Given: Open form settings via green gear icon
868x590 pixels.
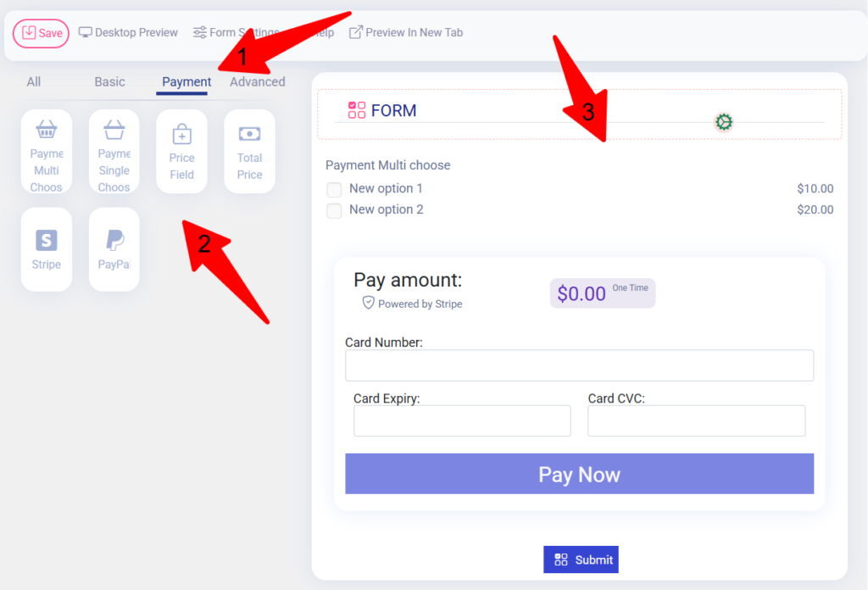Looking at the screenshot, I should [723, 122].
